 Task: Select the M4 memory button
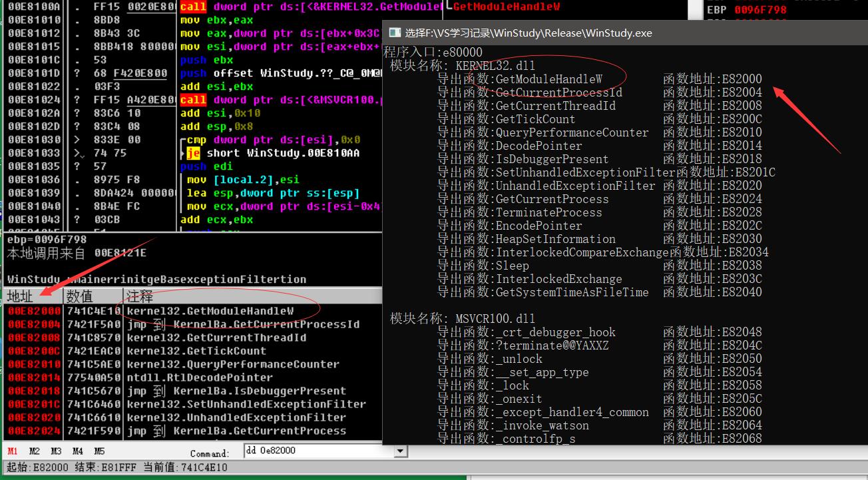(78, 451)
